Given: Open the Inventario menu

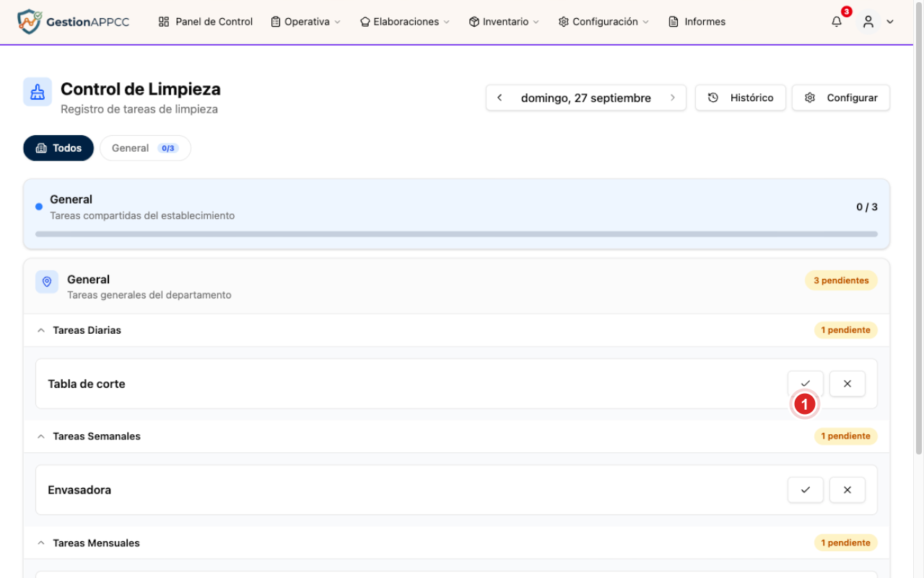Looking at the screenshot, I should tap(504, 22).
